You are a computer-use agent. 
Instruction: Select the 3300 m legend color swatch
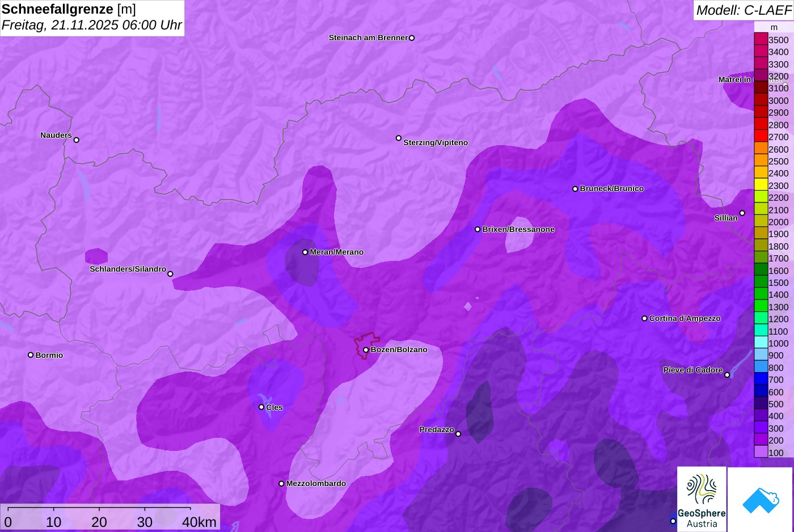click(761, 64)
